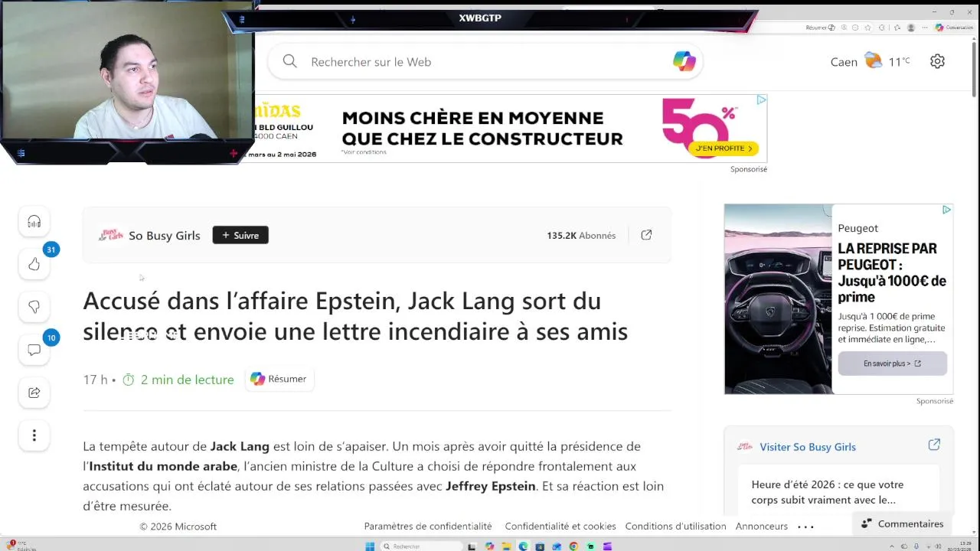Click the Caen weather location text
980x551 pixels.
pos(844,62)
